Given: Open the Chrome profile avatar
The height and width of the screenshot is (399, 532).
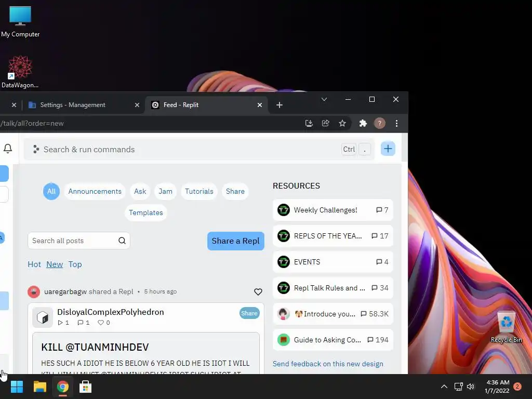Looking at the screenshot, I should (x=380, y=123).
